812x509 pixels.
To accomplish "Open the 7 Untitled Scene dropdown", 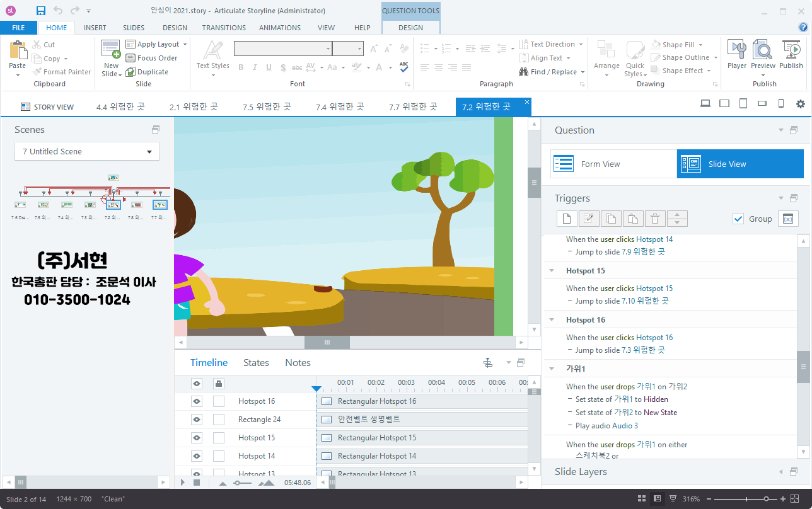I will point(87,151).
